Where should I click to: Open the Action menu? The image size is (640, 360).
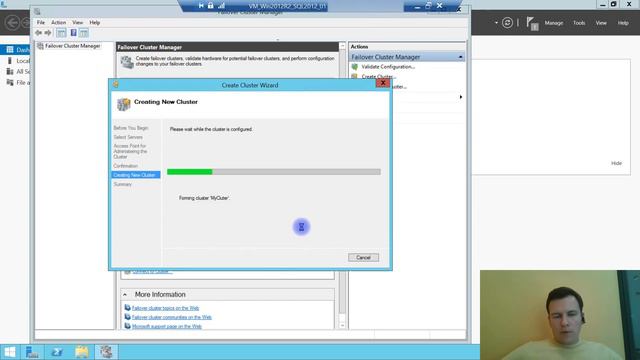pos(58,22)
